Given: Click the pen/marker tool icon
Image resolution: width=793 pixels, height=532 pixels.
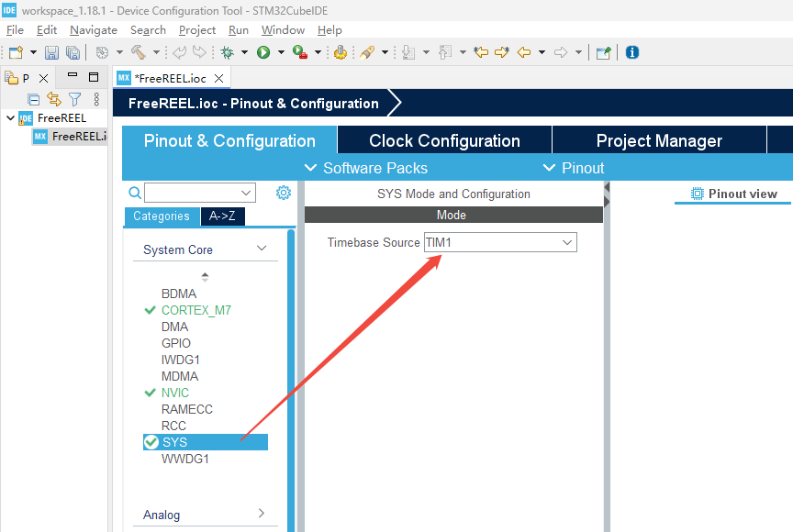Looking at the screenshot, I should pos(367,52).
